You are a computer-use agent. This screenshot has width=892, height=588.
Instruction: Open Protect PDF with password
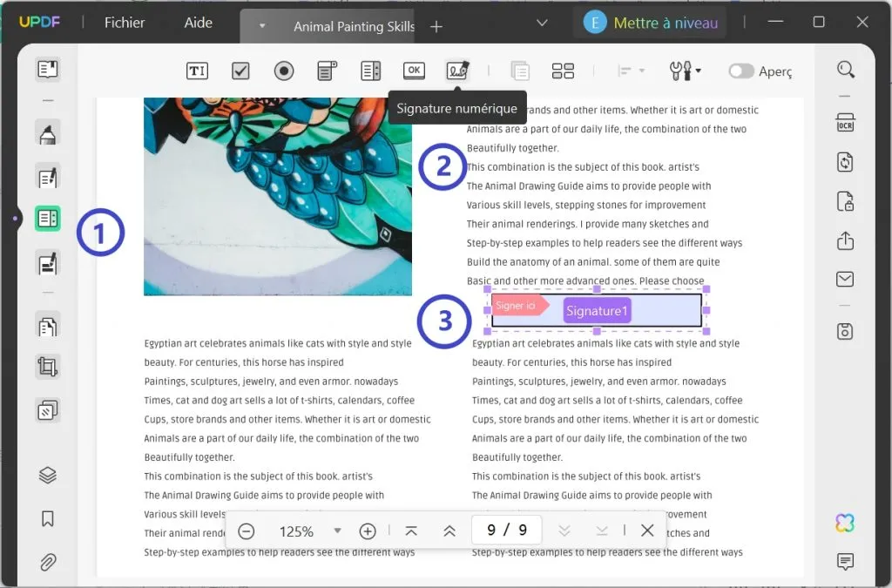tap(845, 201)
